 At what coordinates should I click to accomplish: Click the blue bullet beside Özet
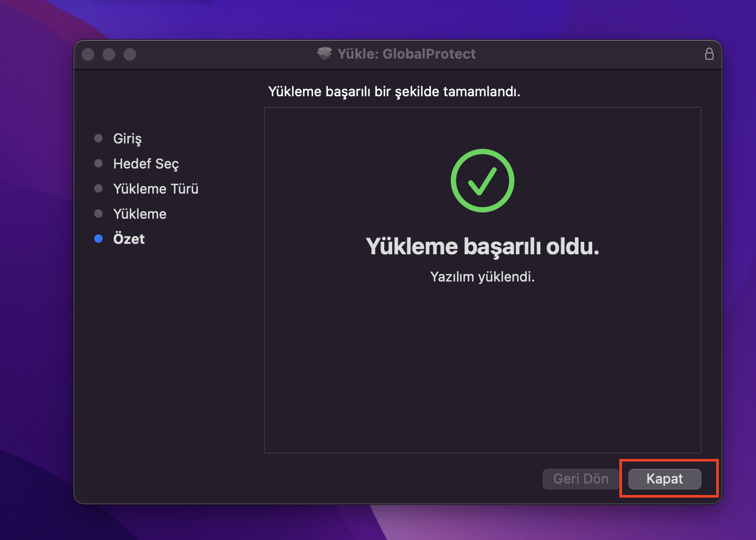[98, 239]
